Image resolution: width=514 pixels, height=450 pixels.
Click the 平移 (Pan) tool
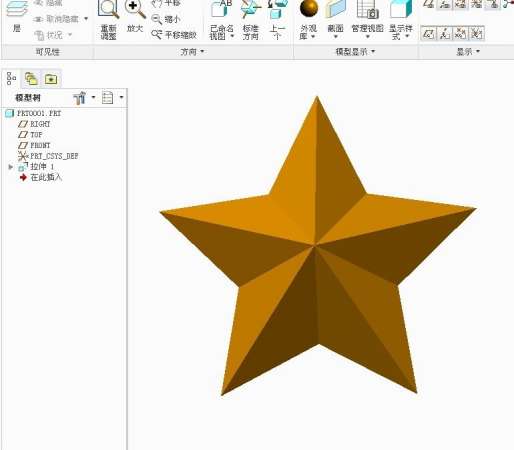click(x=166, y=3)
